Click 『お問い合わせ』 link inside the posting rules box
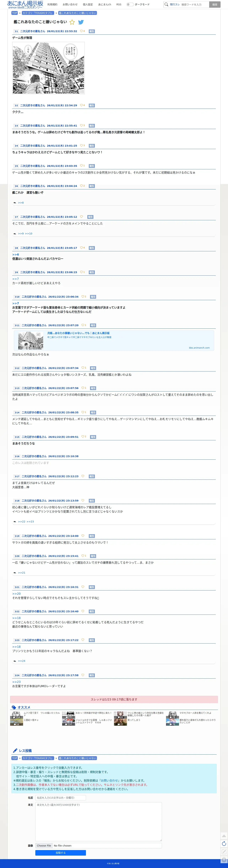228x868 pixels. click(x=110, y=780)
